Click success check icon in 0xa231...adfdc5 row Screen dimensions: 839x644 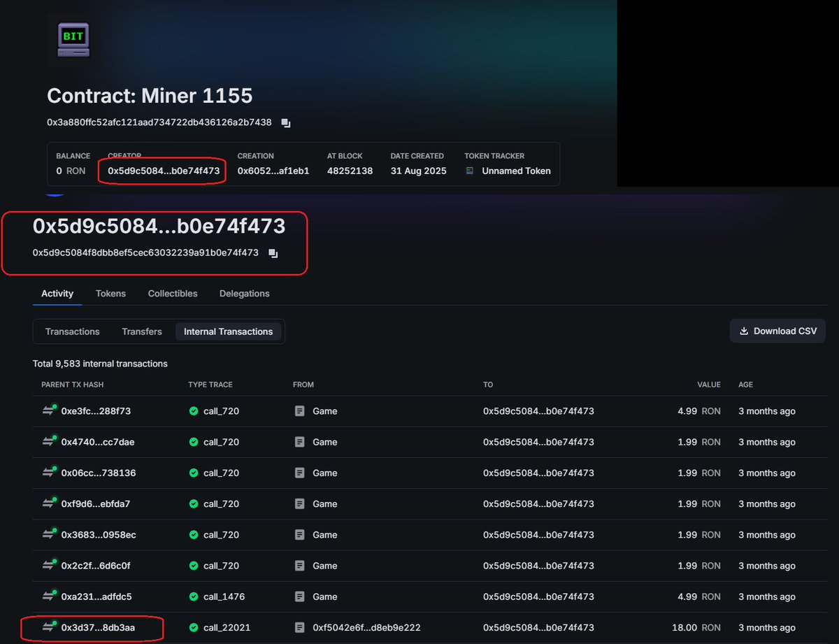pyautogui.click(x=194, y=596)
